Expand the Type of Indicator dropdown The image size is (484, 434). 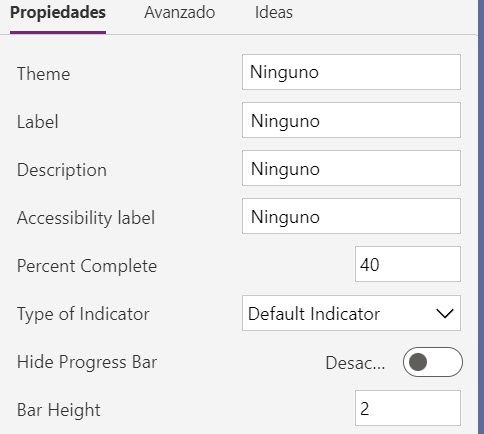click(351, 313)
